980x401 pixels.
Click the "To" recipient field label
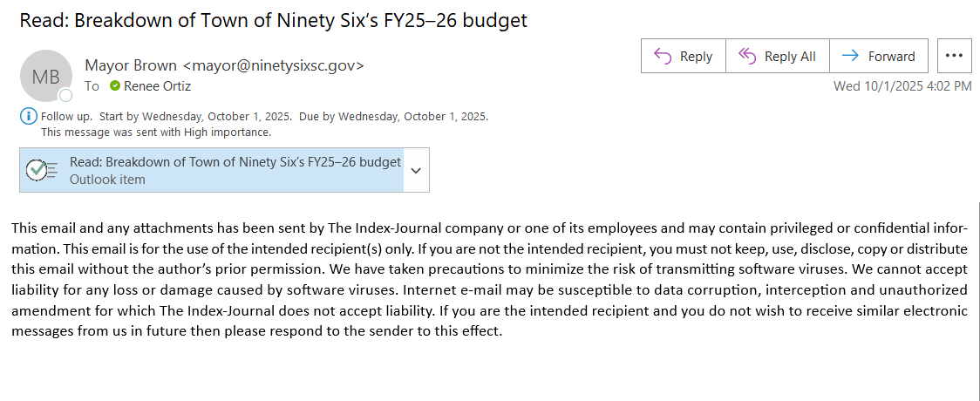pos(92,86)
